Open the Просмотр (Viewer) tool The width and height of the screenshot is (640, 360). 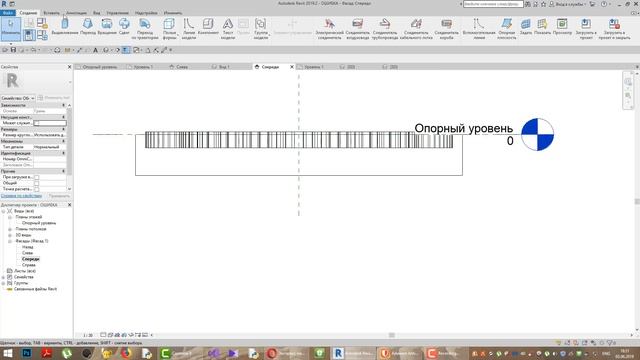point(562,27)
